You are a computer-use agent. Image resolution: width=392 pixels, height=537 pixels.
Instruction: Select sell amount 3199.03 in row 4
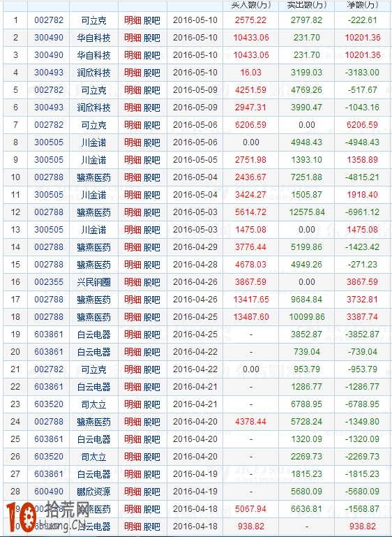(306, 73)
